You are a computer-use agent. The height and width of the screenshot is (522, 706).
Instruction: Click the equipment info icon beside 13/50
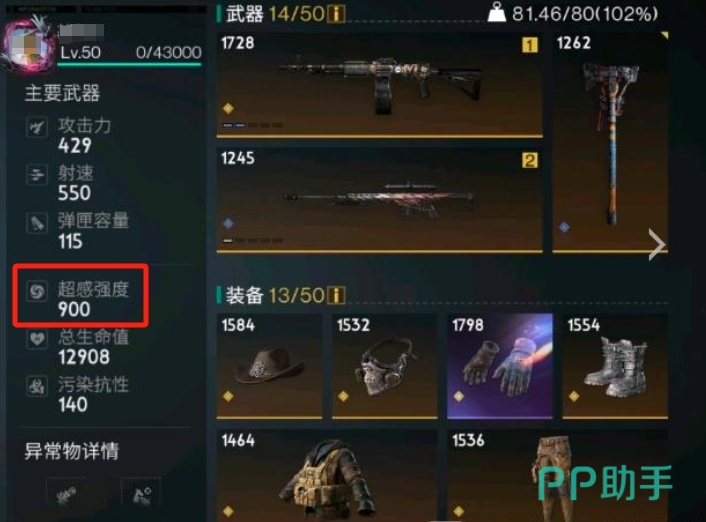coord(336,295)
